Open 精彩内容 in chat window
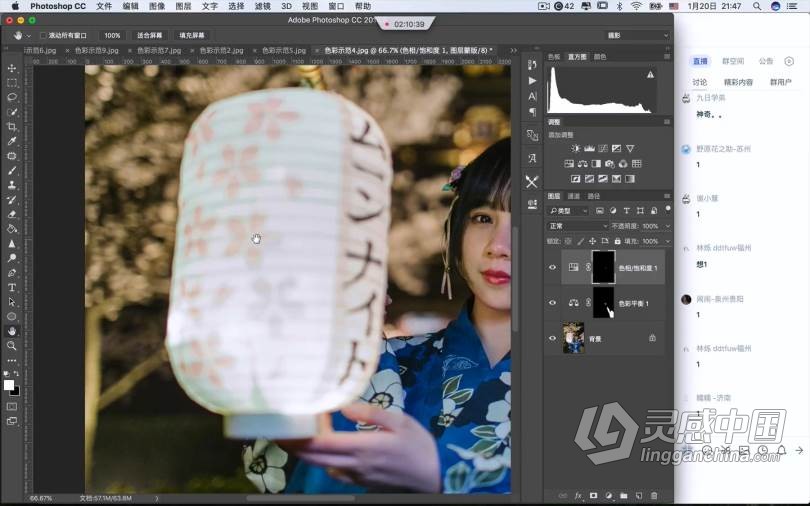This screenshot has height=506, width=810. pos(738,82)
